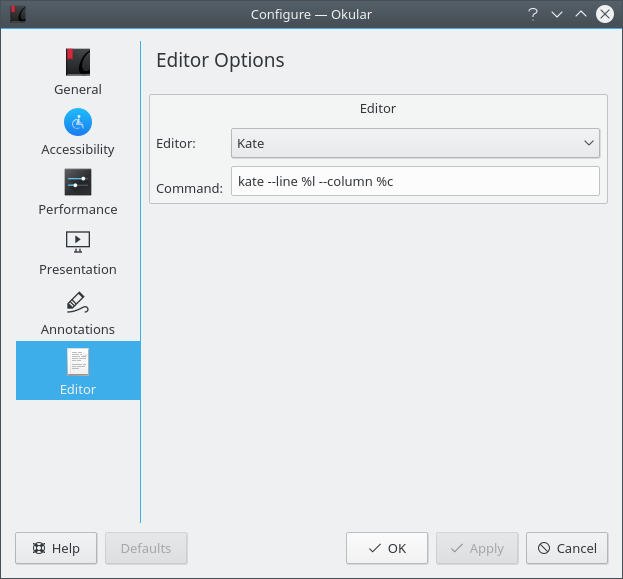Click the Configure — Okular title bar text
Viewport: 623px width, 579px height.
[x=311, y=14]
